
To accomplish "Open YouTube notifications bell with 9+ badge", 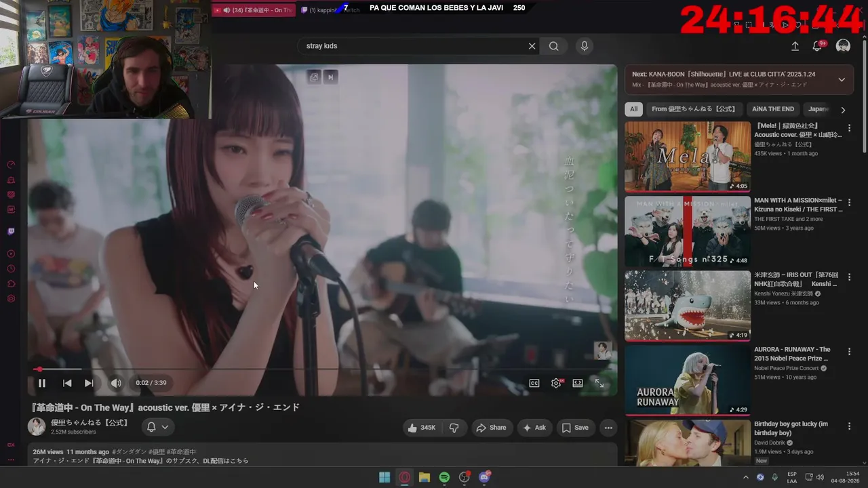I will [819, 46].
